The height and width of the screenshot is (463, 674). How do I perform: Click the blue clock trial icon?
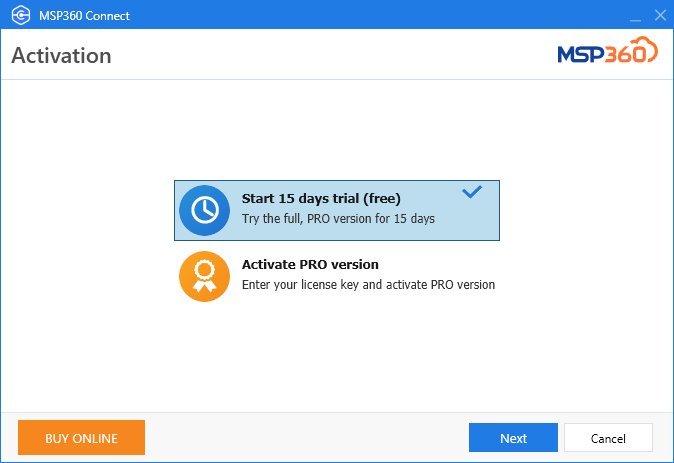[205, 210]
